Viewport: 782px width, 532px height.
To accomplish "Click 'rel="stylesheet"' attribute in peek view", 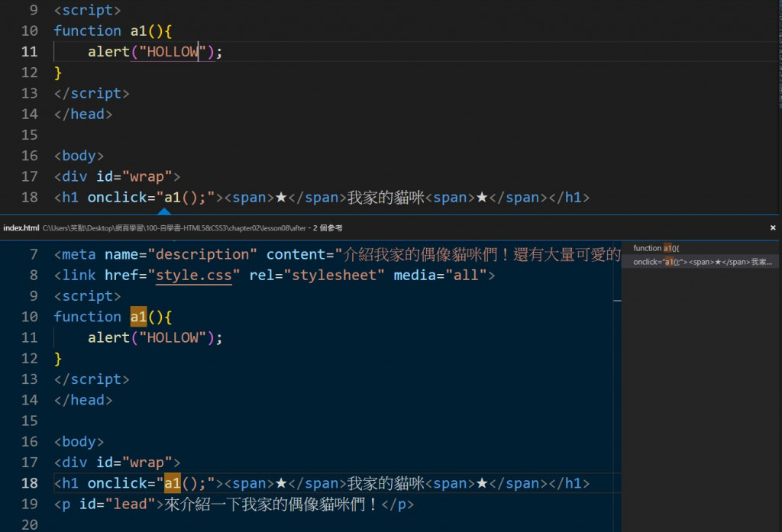I will coord(317,276).
